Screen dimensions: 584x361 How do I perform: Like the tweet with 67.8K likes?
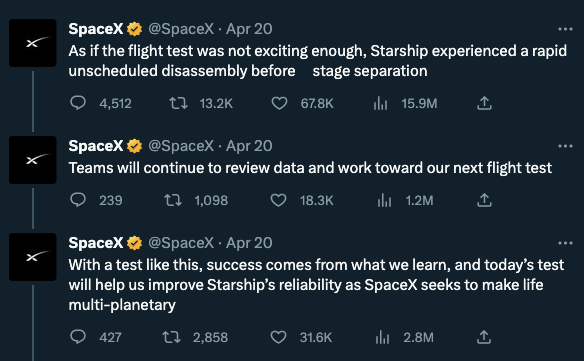pos(279,103)
